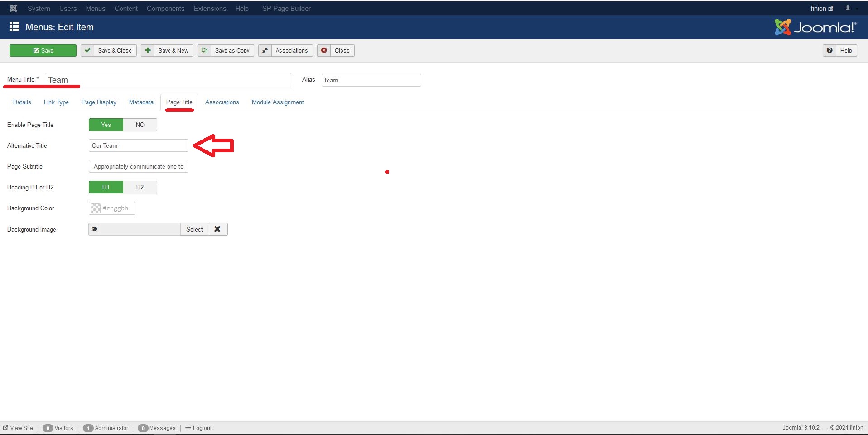
Task: Click Log out in footer
Action: pyautogui.click(x=198, y=428)
